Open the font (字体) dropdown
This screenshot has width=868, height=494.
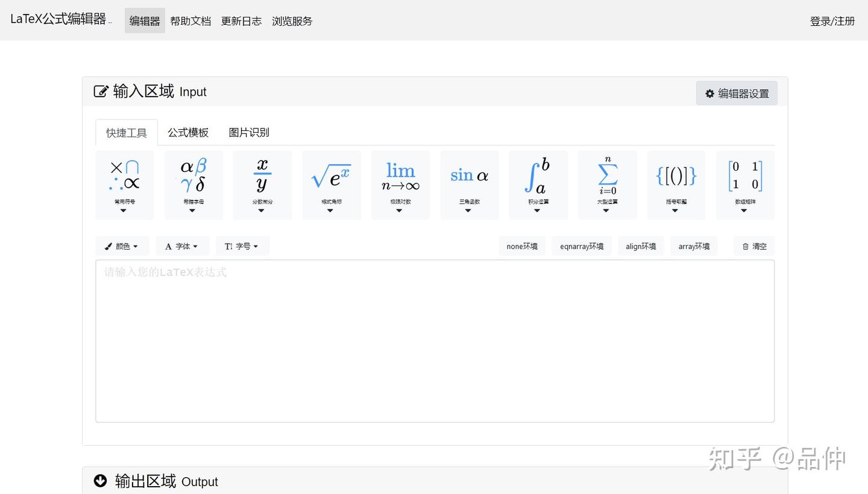182,245
